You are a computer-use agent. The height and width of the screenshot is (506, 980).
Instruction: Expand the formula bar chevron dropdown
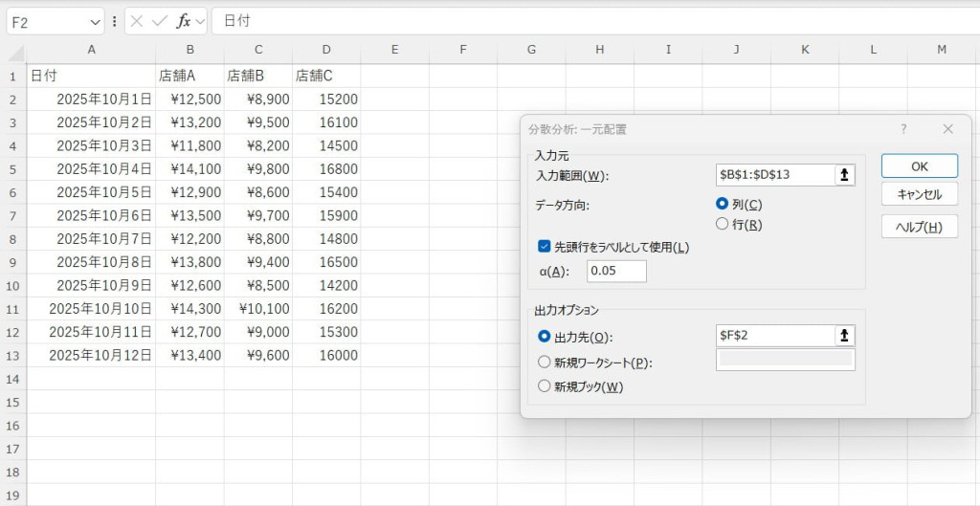(200, 21)
